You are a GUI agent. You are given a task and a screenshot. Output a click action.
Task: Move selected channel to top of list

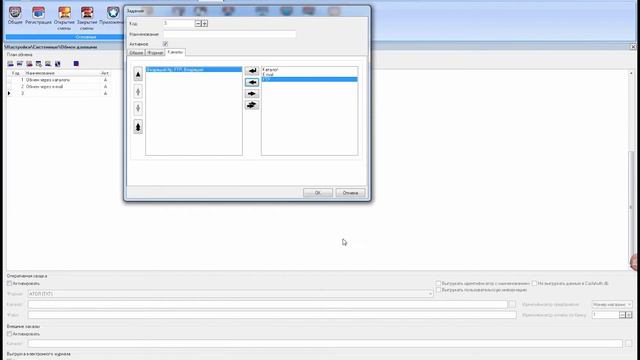(138, 74)
